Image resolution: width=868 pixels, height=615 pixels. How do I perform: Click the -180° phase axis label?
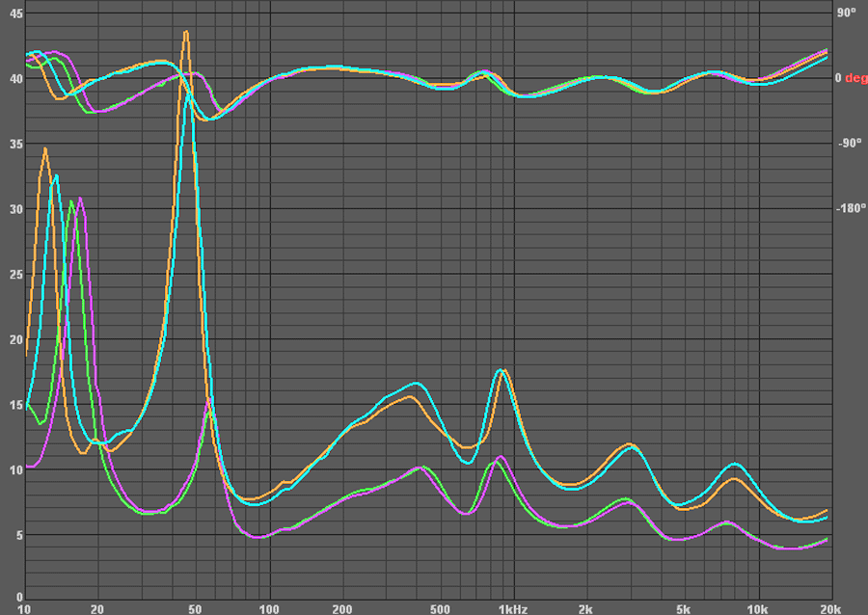[x=852, y=208]
